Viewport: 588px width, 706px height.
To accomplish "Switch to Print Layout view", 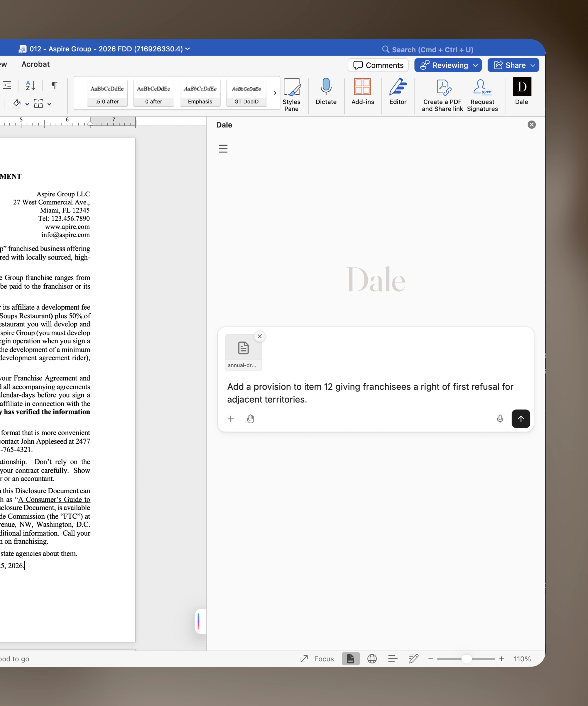I will (350, 658).
